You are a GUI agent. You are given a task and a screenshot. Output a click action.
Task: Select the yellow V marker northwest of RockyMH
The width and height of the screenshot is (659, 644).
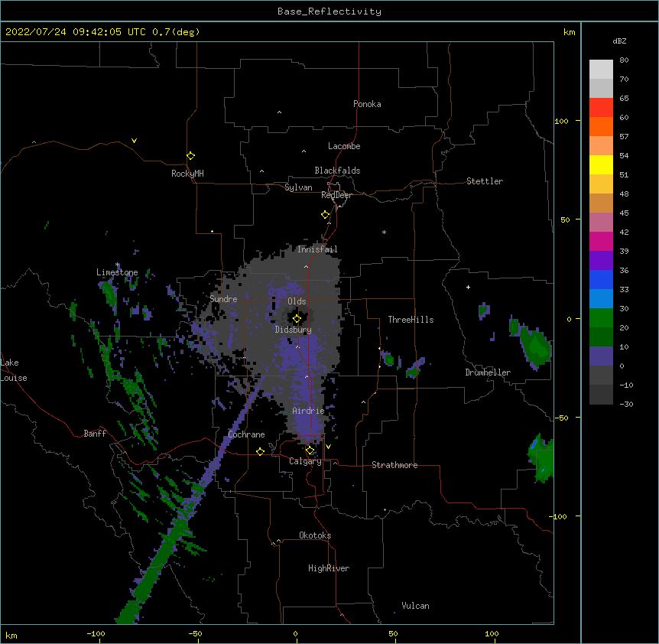tap(134, 141)
